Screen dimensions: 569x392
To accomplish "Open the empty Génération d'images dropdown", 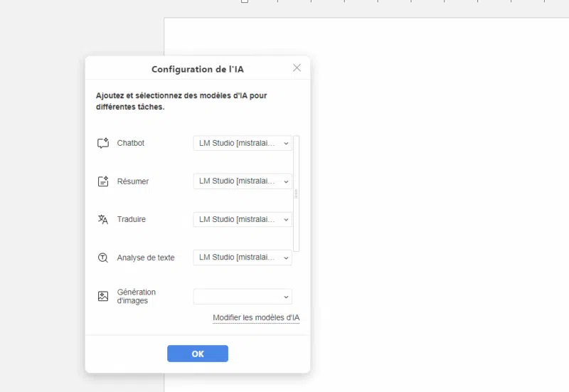I will click(243, 296).
